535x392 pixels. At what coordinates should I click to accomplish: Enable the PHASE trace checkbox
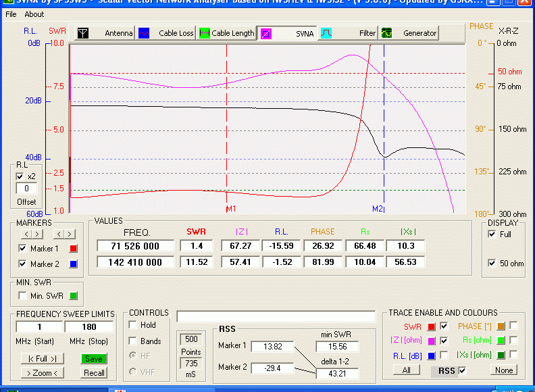click(513, 326)
